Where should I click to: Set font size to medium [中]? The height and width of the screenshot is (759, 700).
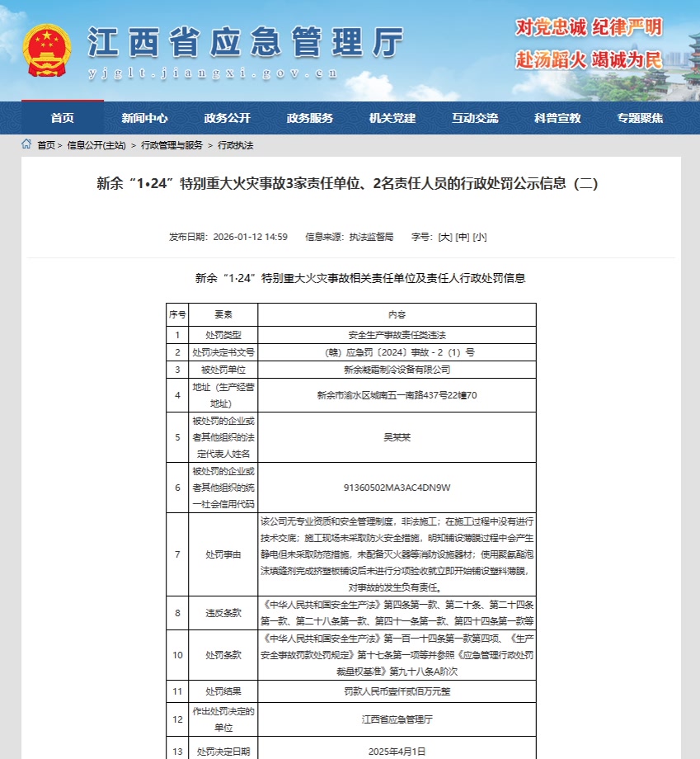pyautogui.click(x=463, y=237)
